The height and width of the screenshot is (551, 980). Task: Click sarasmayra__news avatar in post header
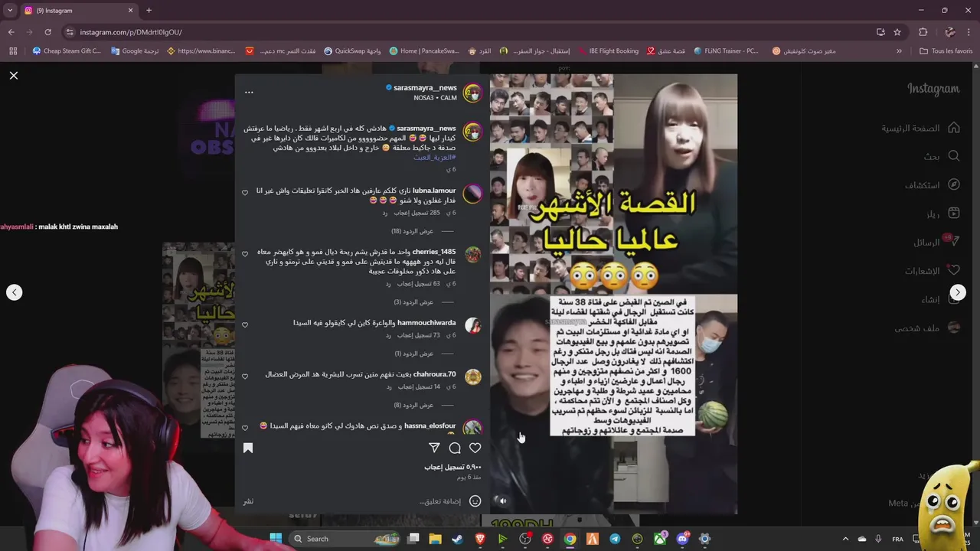pos(473,93)
